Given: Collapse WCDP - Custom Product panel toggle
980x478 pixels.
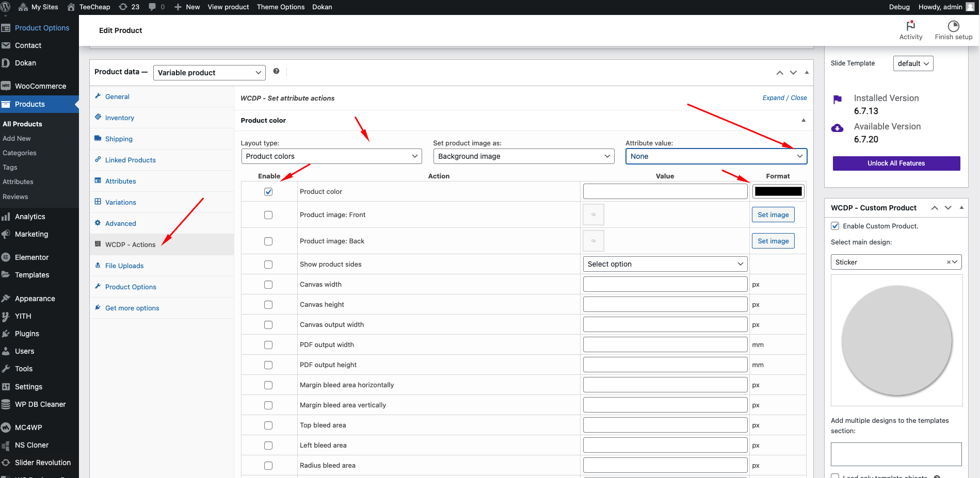Looking at the screenshot, I should pyautogui.click(x=961, y=207).
